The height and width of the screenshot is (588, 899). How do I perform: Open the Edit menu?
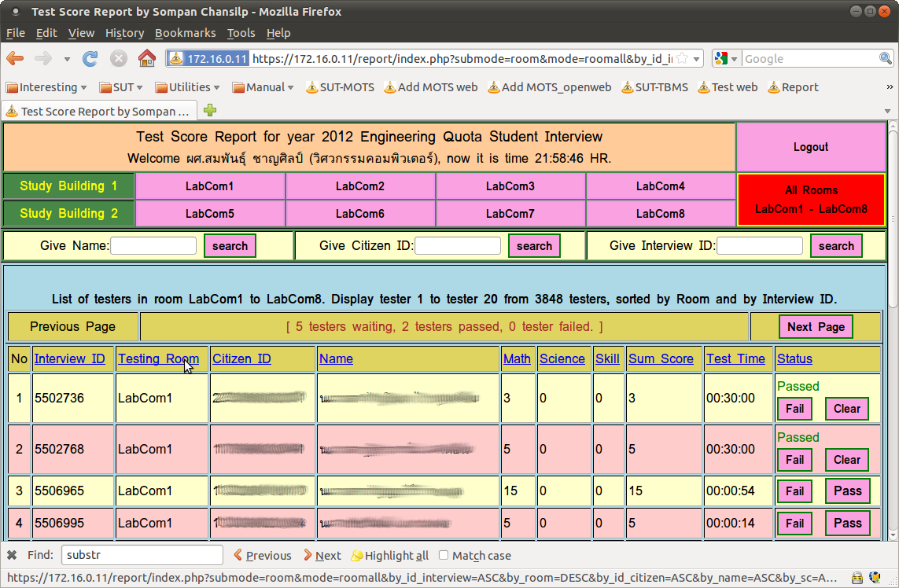click(x=46, y=33)
